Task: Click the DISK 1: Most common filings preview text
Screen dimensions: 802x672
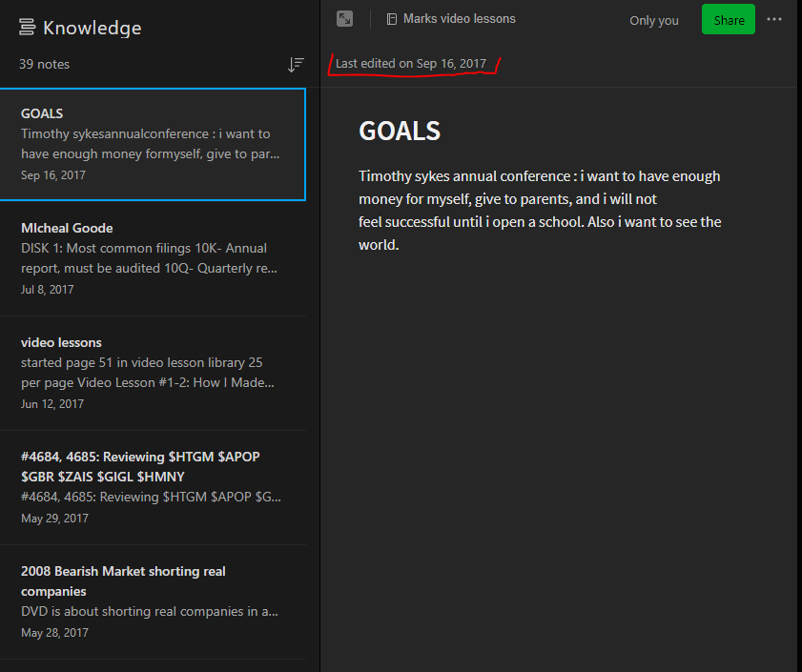Action: (150, 258)
